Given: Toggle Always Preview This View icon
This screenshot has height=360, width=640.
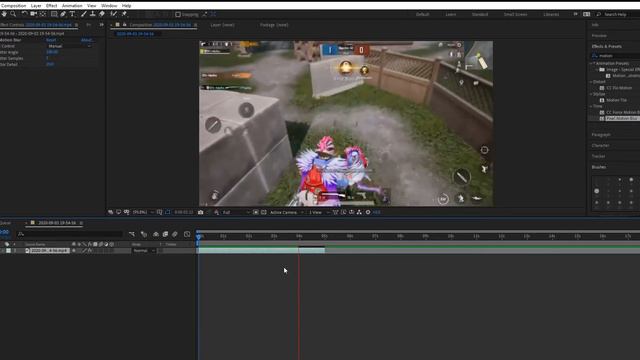Looking at the screenshot, I should click(111, 212).
